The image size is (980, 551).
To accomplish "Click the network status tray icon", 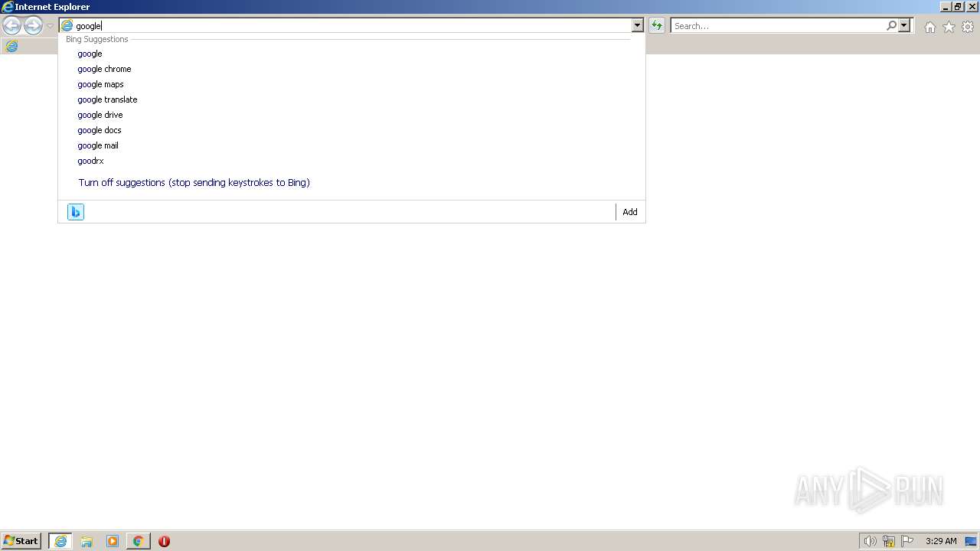I will 889,541.
